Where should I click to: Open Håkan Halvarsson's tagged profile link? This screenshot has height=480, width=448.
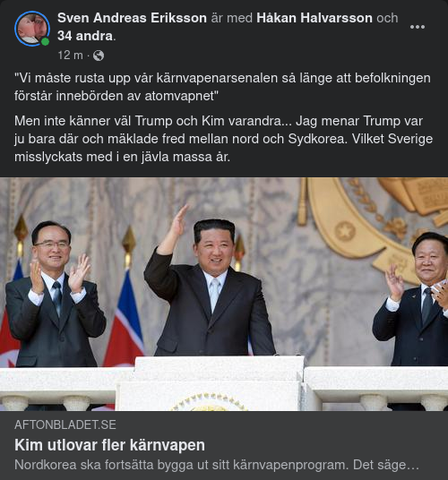314,18
